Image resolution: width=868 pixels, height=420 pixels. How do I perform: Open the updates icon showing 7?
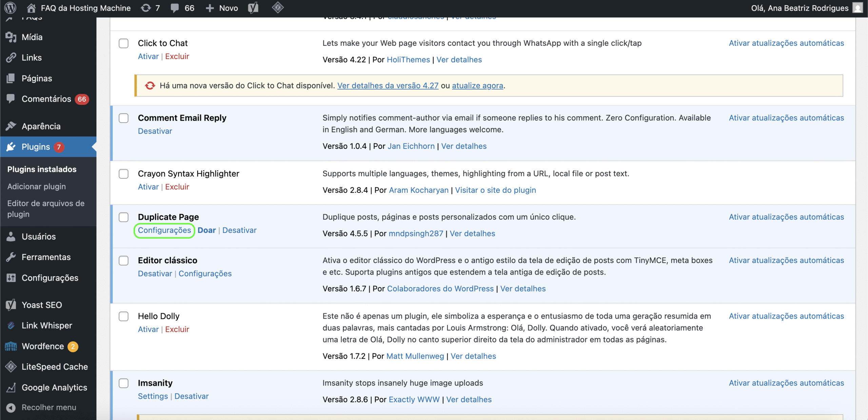coord(146,8)
